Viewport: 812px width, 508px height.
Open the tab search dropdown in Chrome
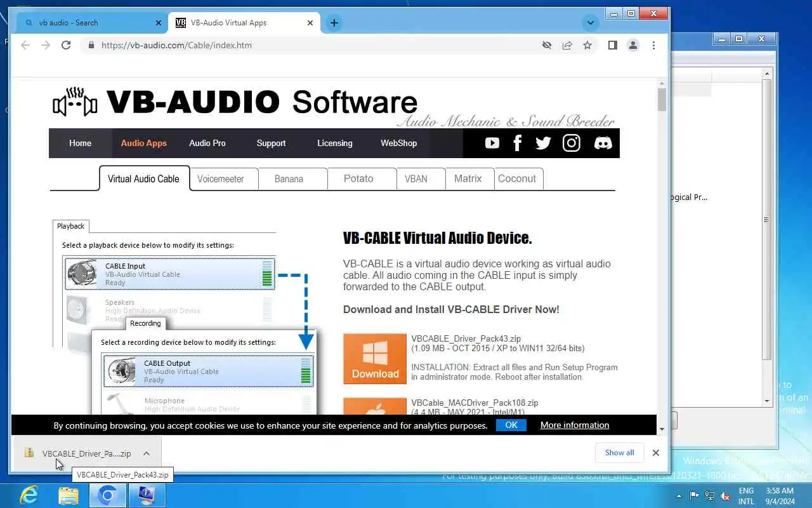coord(591,23)
